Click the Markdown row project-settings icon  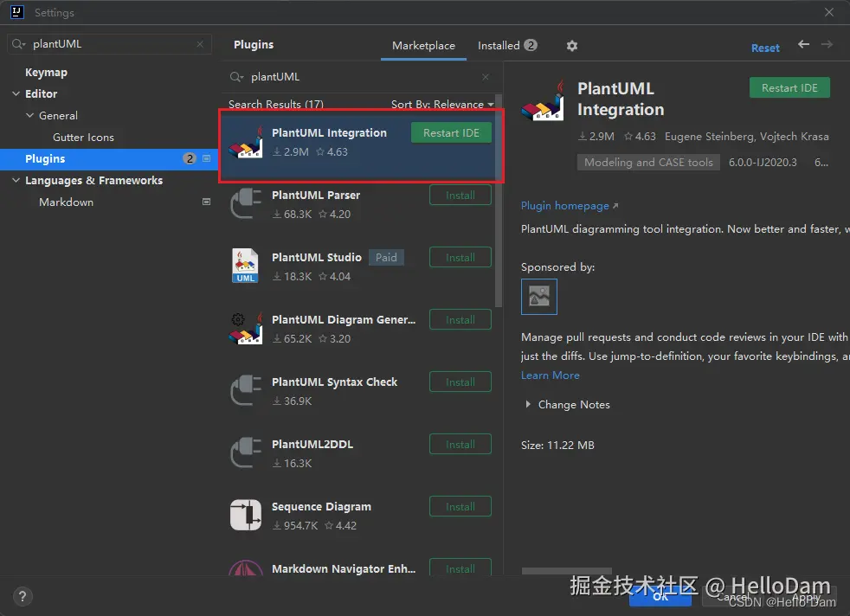click(x=206, y=202)
